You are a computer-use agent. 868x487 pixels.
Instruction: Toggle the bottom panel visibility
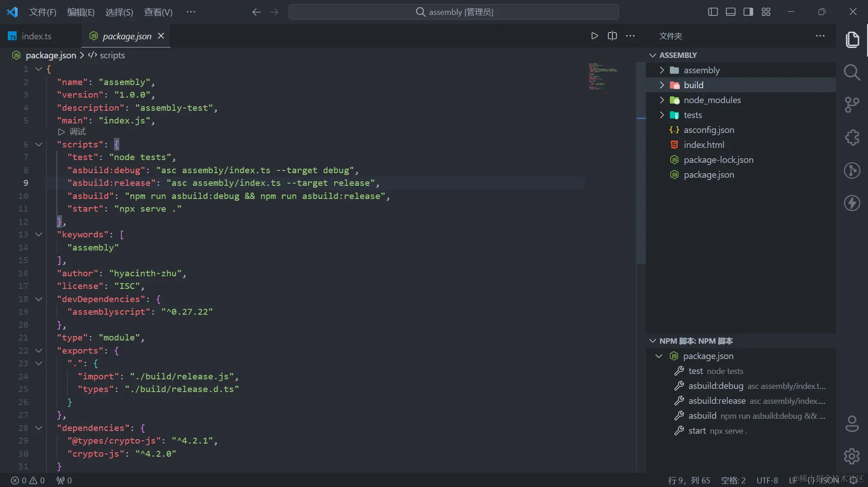[x=730, y=12]
